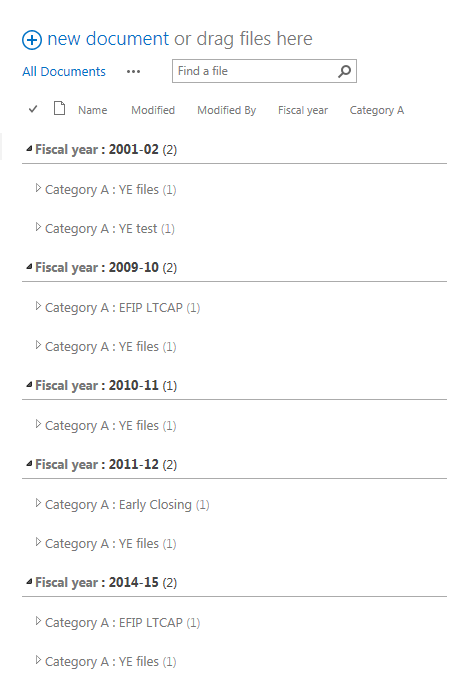Sort by the Modified By column header
This screenshot has width=468, height=699.
pyautogui.click(x=226, y=110)
